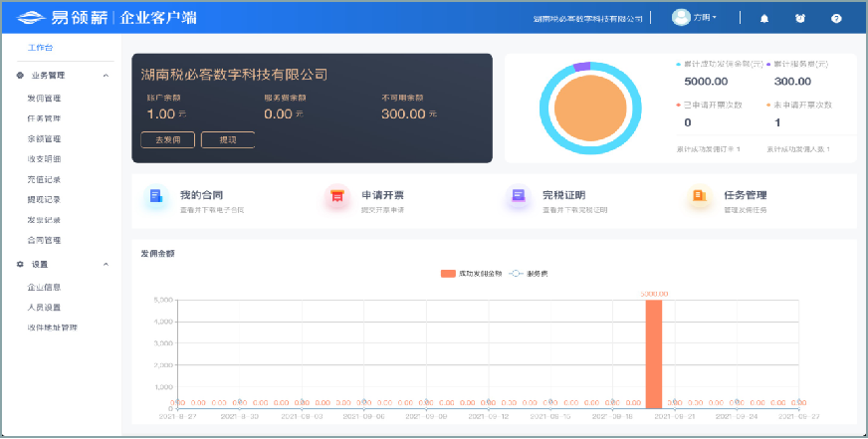Click the purple donut ring segment

(x=581, y=67)
